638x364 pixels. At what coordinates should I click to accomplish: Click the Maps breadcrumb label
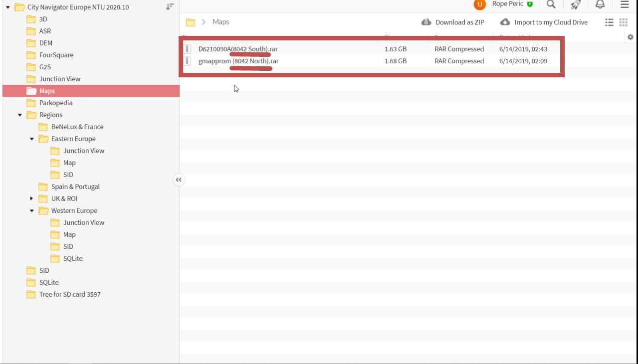pyautogui.click(x=221, y=22)
